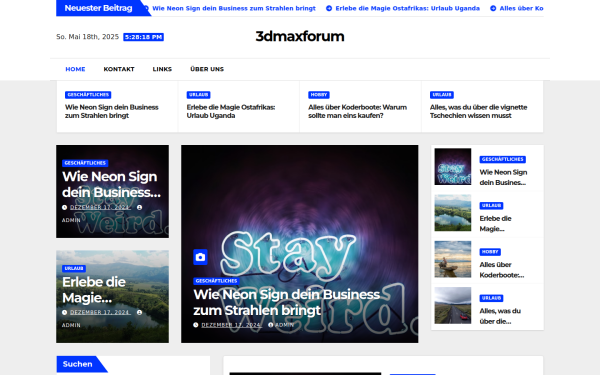Click the blue clock time badge 5:28:18 PM

point(143,37)
